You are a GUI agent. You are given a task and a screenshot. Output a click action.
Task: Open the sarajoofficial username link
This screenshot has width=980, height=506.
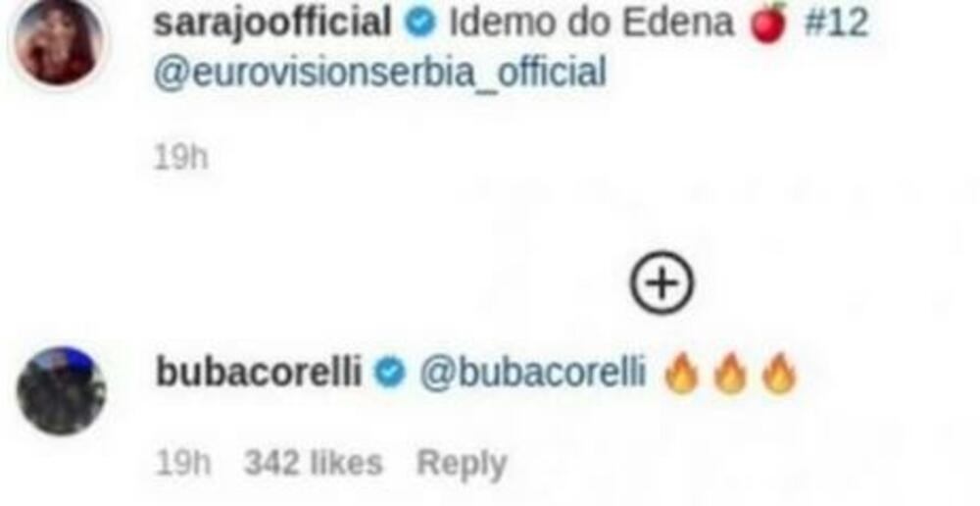click(272, 24)
